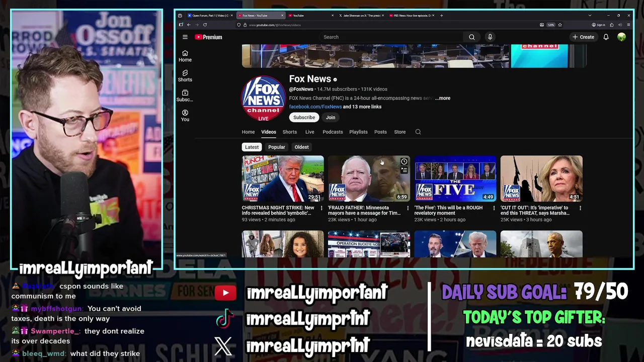The image size is (644, 362).
Task: Open options menu for Cut It Out video
Action: [x=580, y=208]
